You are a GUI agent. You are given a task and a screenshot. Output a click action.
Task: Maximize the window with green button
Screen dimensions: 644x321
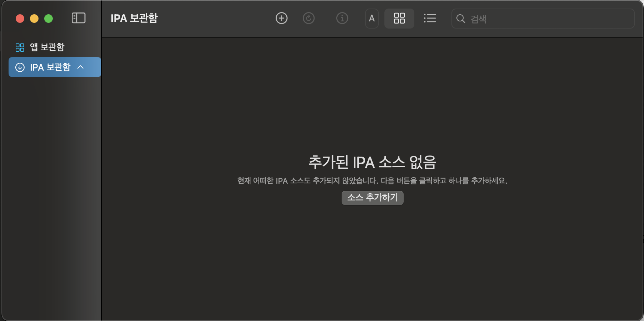48,19
